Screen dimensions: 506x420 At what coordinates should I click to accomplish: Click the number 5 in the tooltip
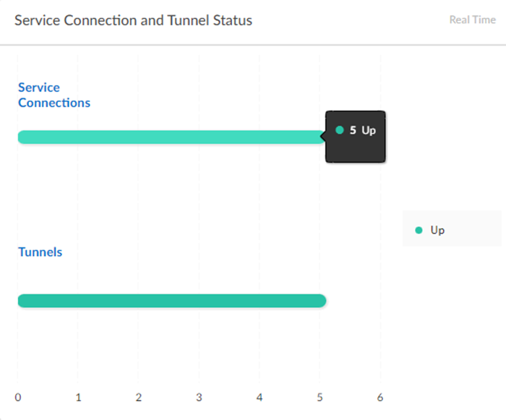pos(353,131)
